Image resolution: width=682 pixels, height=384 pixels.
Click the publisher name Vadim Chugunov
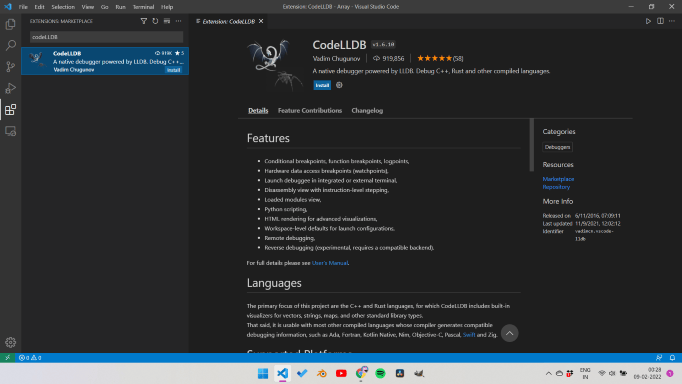click(x=336, y=58)
